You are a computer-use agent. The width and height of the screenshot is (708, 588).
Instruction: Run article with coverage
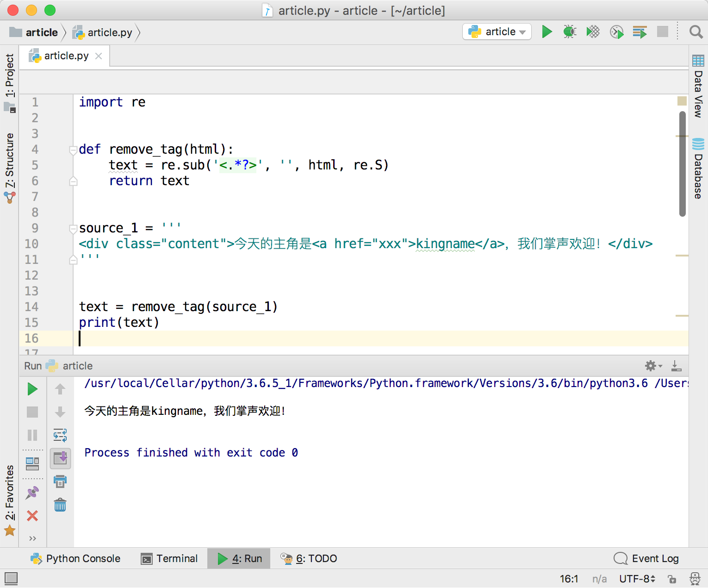(x=593, y=31)
